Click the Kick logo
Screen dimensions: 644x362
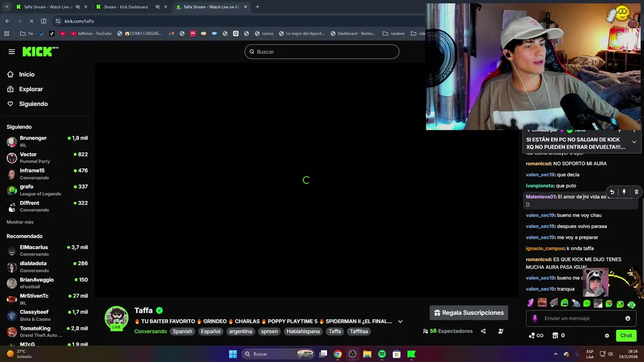(x=40, y=51)
